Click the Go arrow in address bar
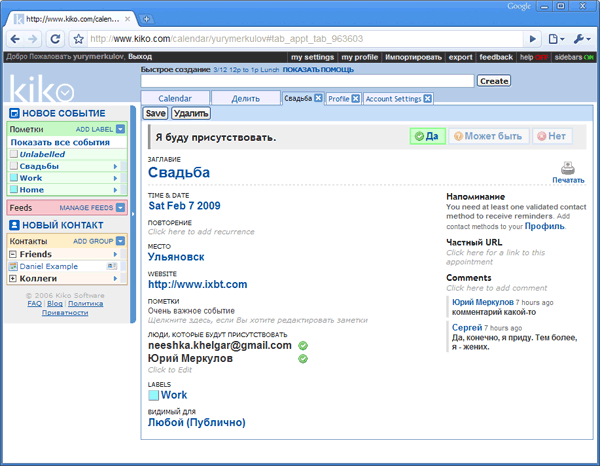The height and width of the screenshot is (466, 600). 532,39
